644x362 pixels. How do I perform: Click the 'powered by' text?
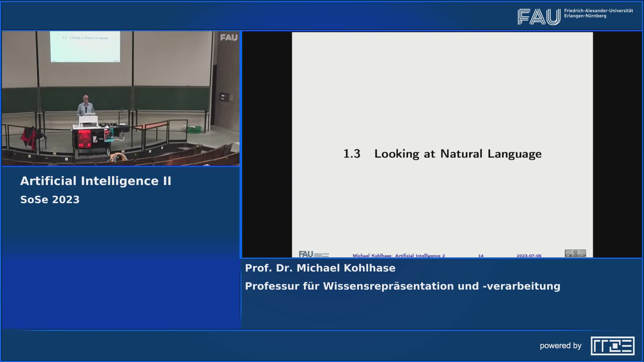tap(560, 346)
